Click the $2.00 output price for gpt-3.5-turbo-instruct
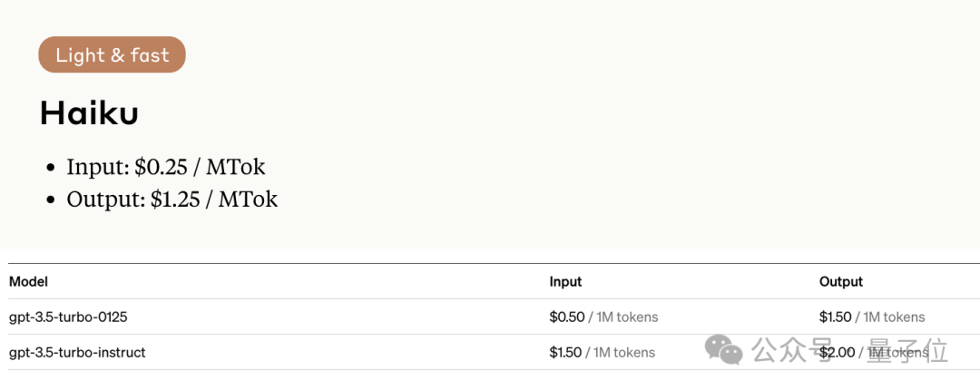 pos(837,353)
